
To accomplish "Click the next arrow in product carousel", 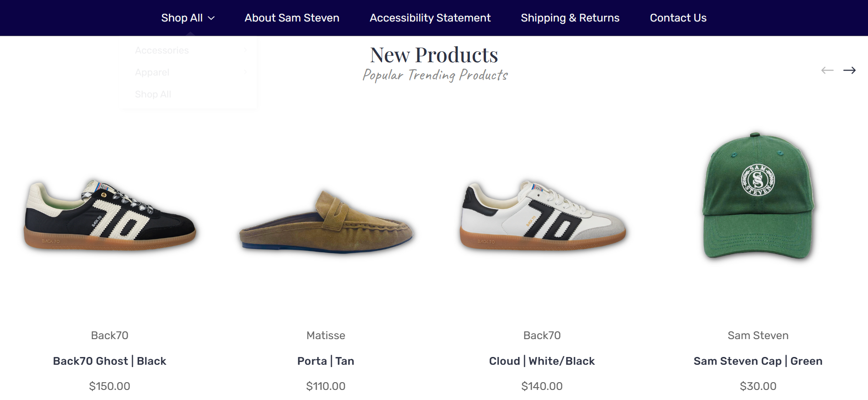I will tap(849, 70).
